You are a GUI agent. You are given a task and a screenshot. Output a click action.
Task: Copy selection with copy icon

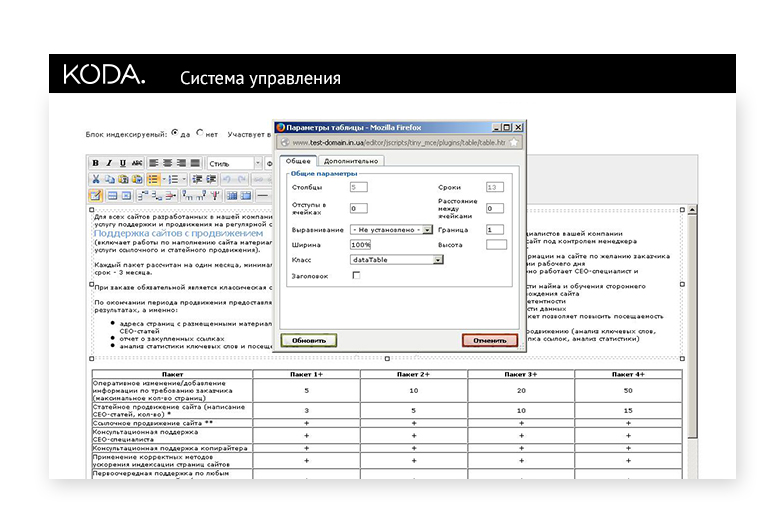(110, 179)
